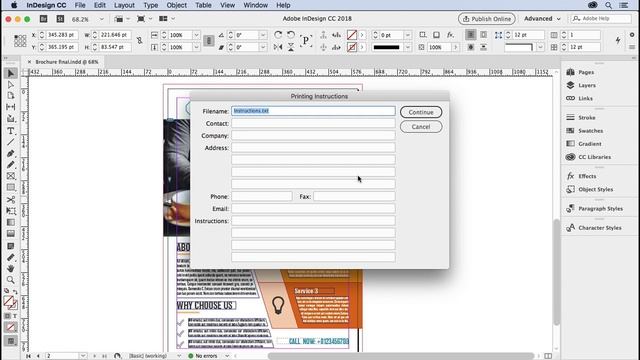The image size is (640, 360).
Task: Click the Publish Online button
Action: [x=487, y=19]
